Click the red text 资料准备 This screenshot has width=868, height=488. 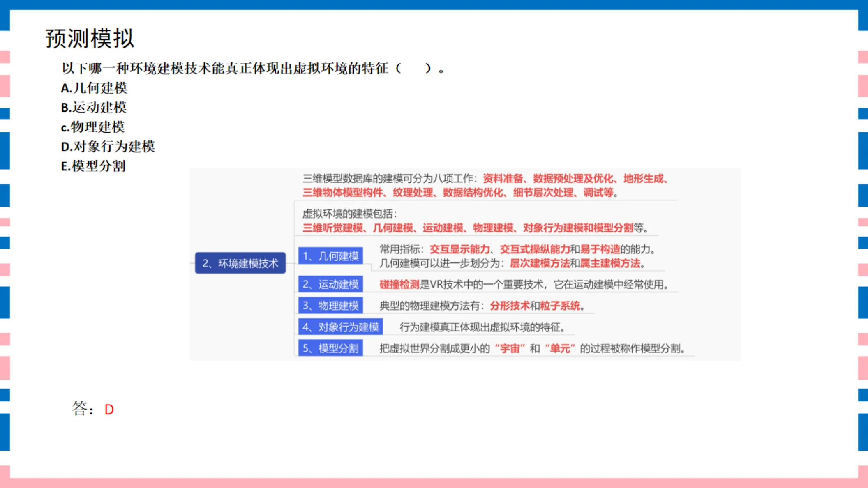point(503,179)
